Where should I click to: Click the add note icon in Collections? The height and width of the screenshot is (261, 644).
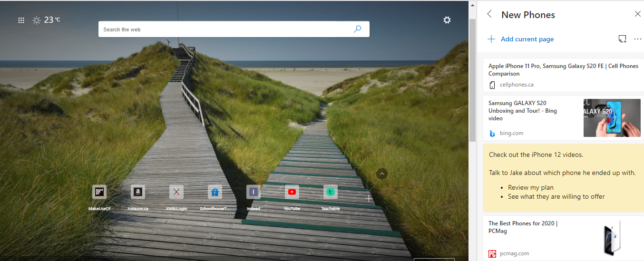pyautogui.click(x=622, y=39)
